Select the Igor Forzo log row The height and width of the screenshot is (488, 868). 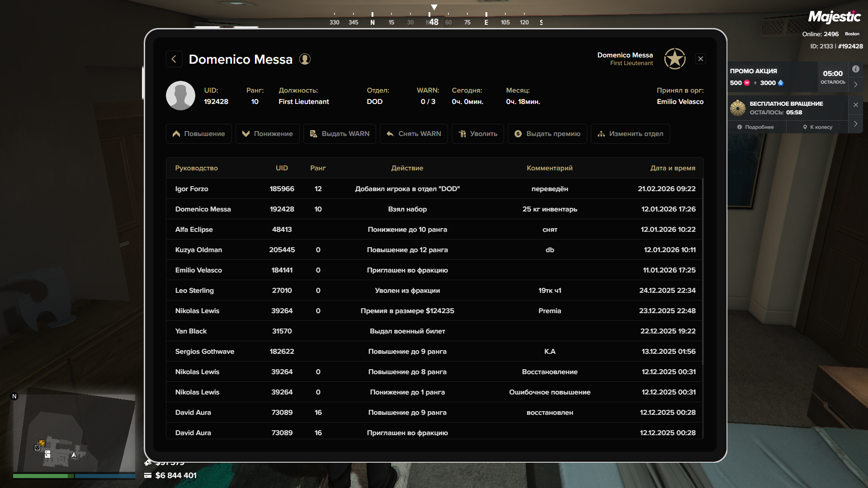[434, 189]
